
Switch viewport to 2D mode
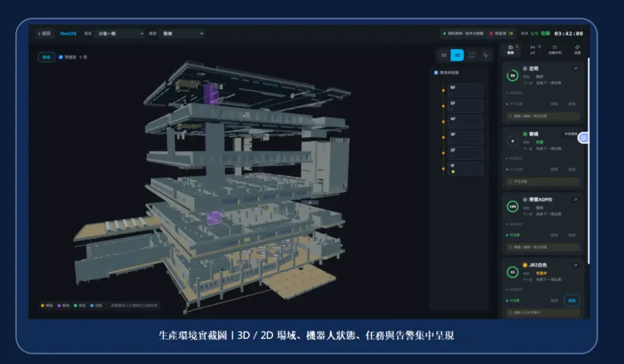[444, 55]
